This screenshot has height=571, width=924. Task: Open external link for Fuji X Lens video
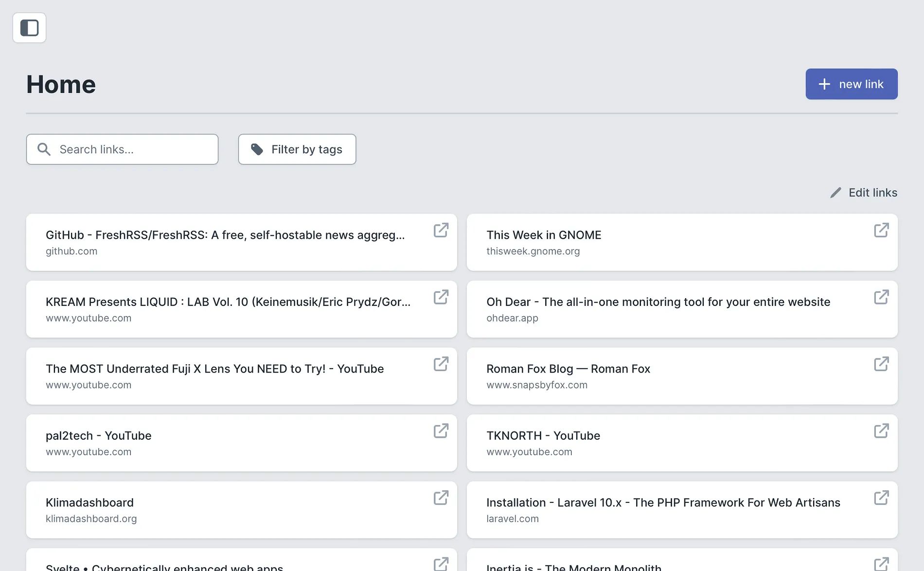click(441, 364)
